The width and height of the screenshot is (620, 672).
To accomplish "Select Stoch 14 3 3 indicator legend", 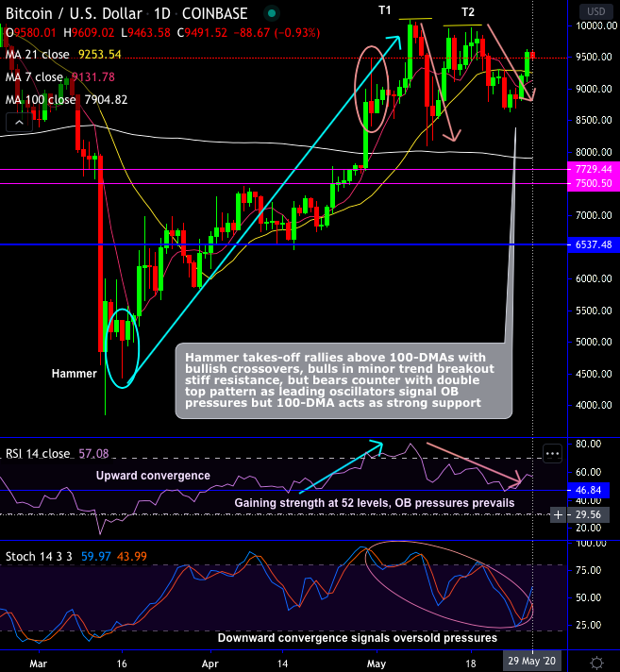I will click(x=39, y=556).
